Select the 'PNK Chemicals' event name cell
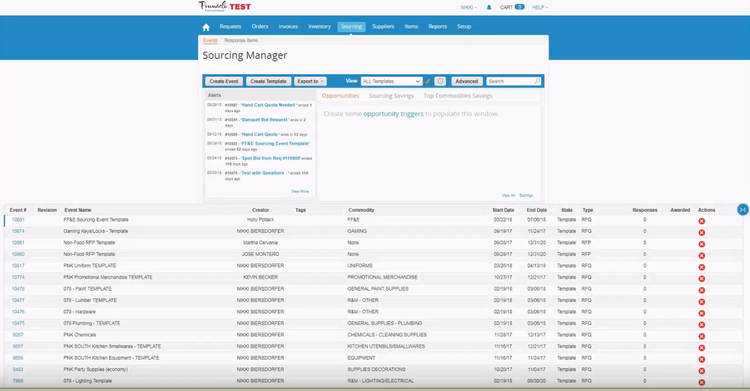 click(80, 335)
